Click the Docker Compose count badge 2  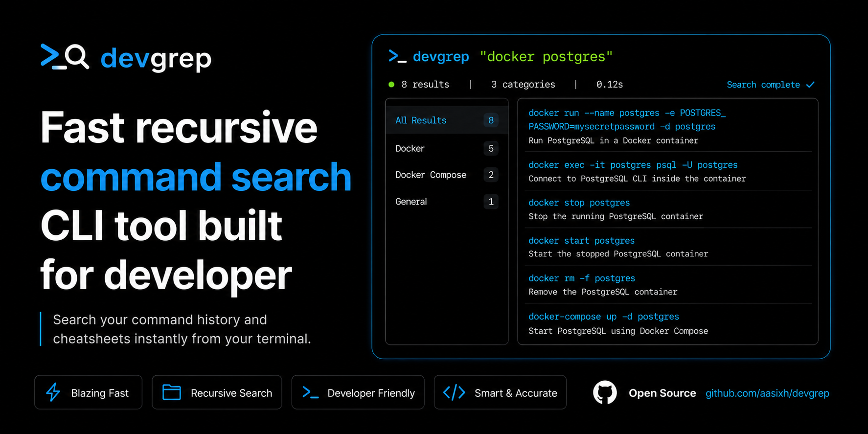491,175
